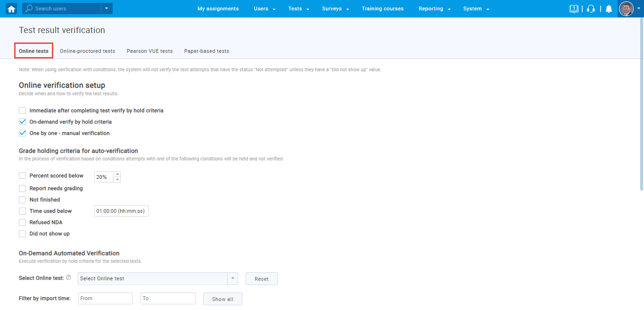Click the From import time field
Screen dimensions: 644x310
[106, 298]
